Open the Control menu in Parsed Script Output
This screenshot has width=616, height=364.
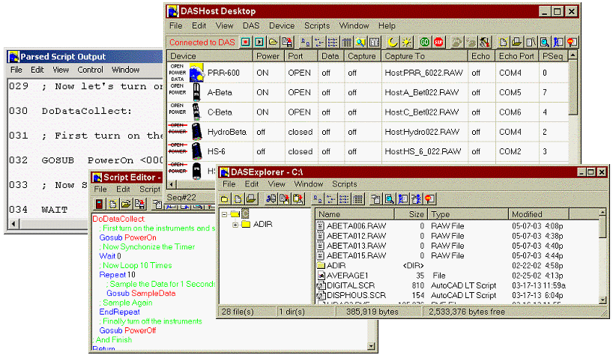(x=90, y=70)
